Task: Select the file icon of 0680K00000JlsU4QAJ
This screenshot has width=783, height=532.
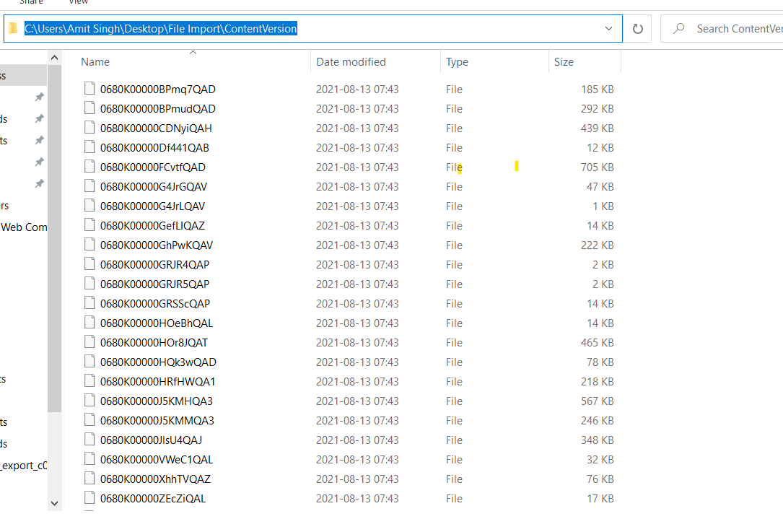Action: (89, 439)
